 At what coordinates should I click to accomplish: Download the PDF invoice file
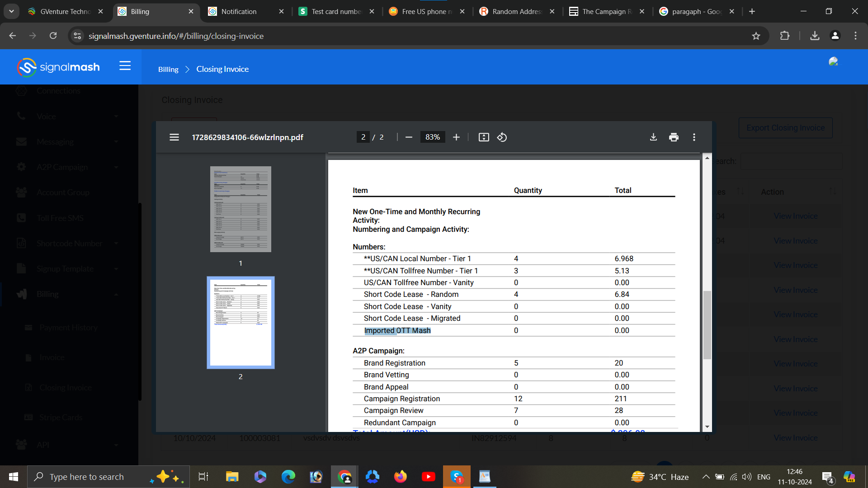tap(653, 137)
